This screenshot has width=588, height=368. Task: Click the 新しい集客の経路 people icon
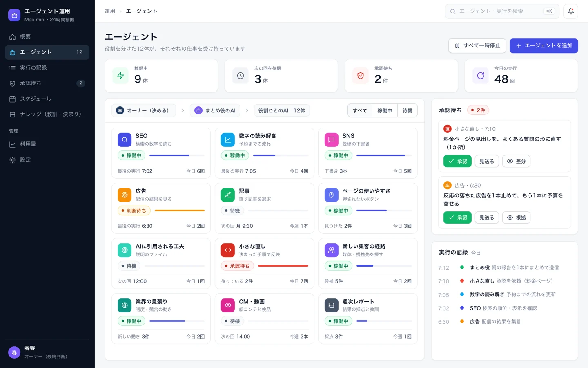point(332,250)
